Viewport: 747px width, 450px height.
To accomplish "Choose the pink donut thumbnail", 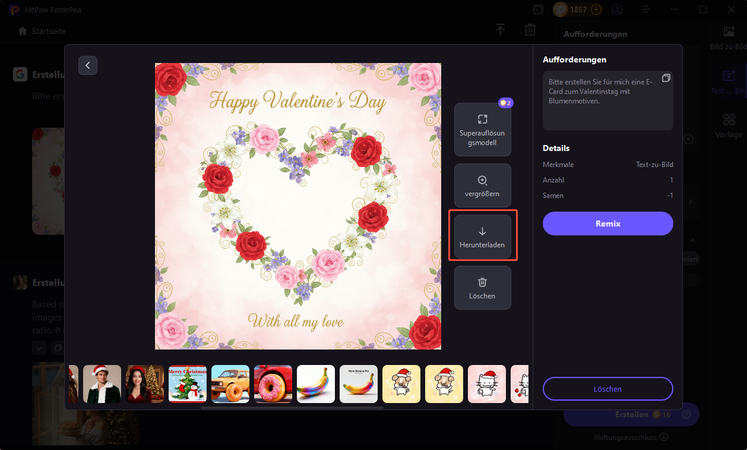I will click(273, 383).
